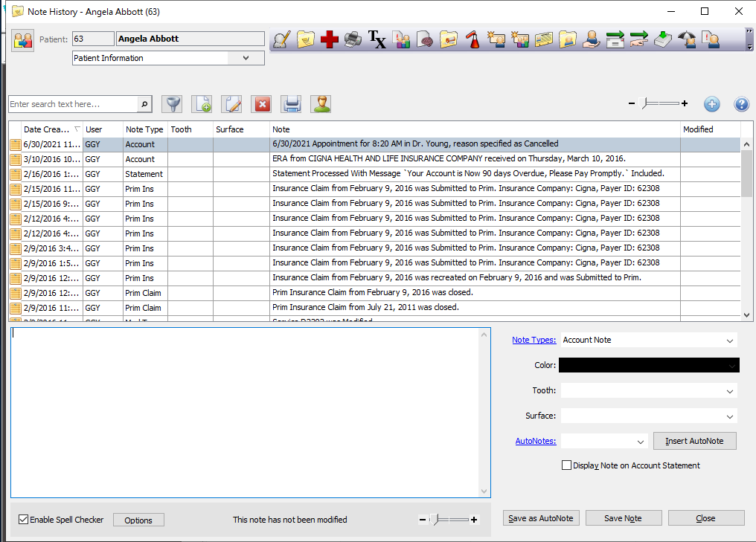Check Display Note on Account Statement
756x542 pixels.
point(566,465)
